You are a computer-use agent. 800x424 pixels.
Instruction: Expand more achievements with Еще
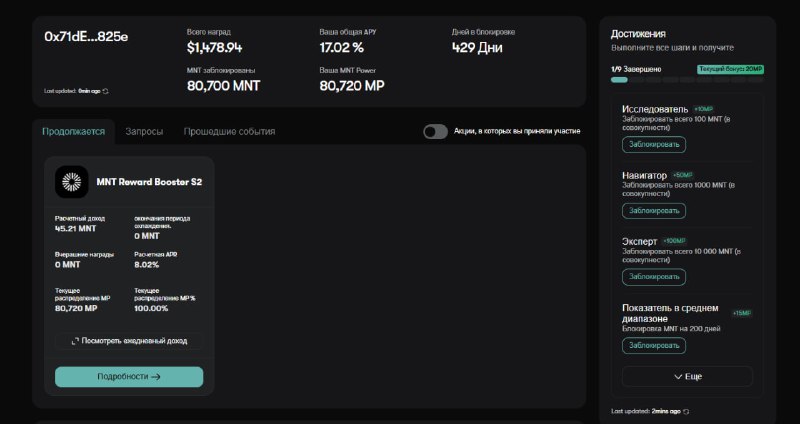(687, 377)
